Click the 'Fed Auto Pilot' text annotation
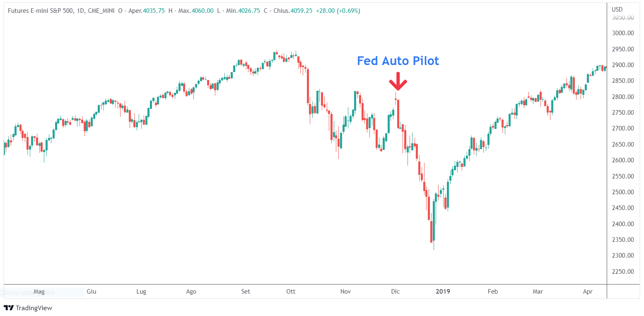This screenshot has width=644, height=316. point(398,61)
